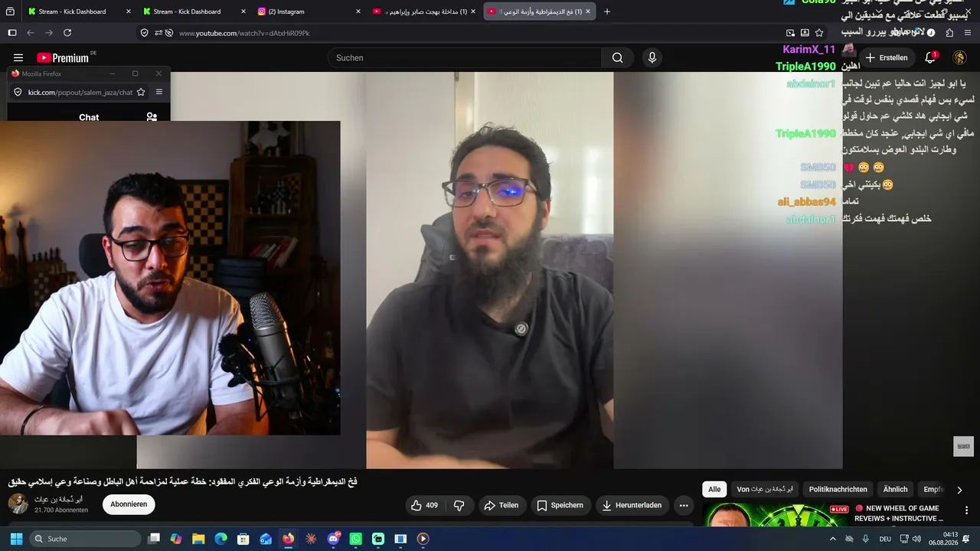Open the YouTube account avatar menu
The image size is (980, 551).
(x=959, y=58)
